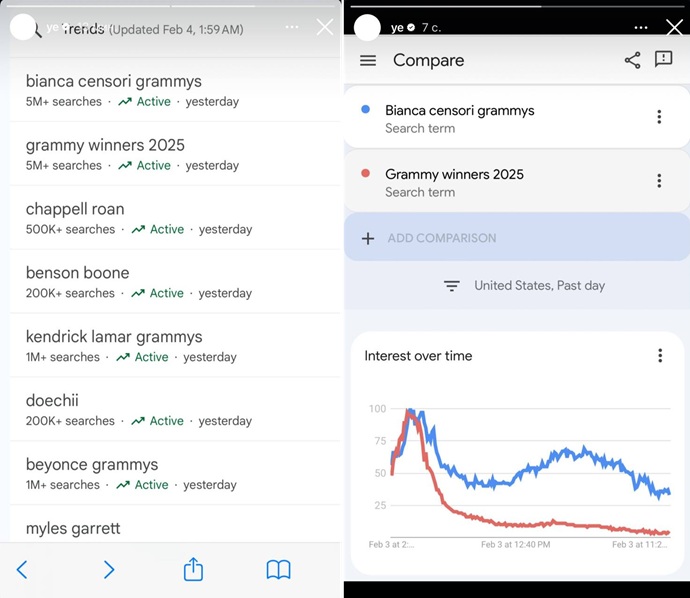Share the comparison via share icon

(632, 60)
